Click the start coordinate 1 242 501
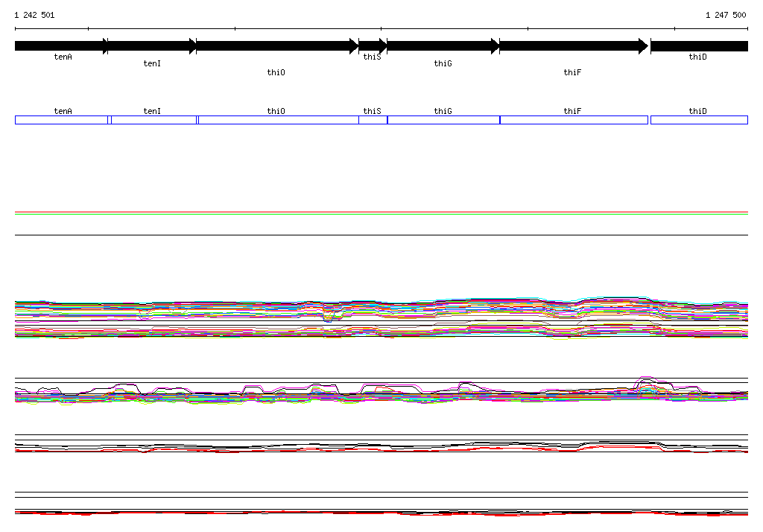763x532 pixels. 34,15
